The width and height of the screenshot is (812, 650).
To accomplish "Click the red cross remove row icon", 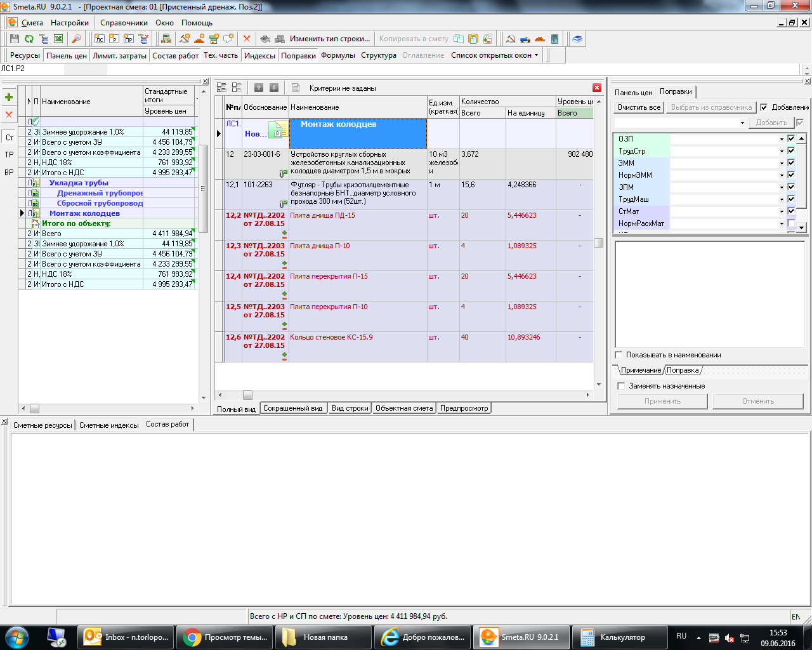I will pos(9,115).
